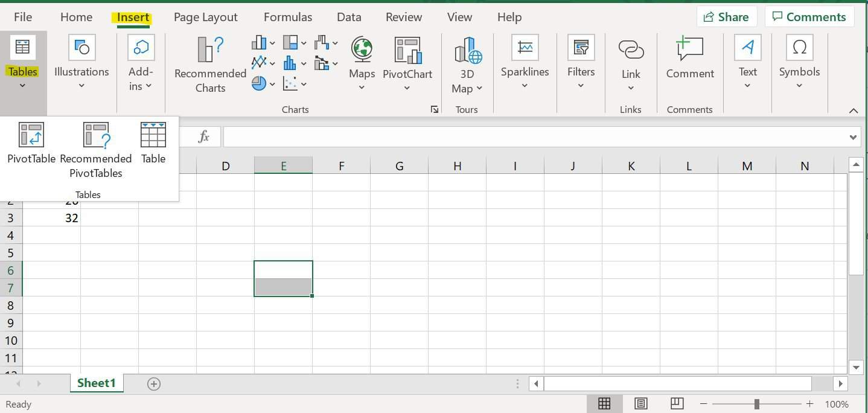This screenshot has height=413, width=868.
Task: Collapse the ribbon with the chevron
Action: [854, 110]
